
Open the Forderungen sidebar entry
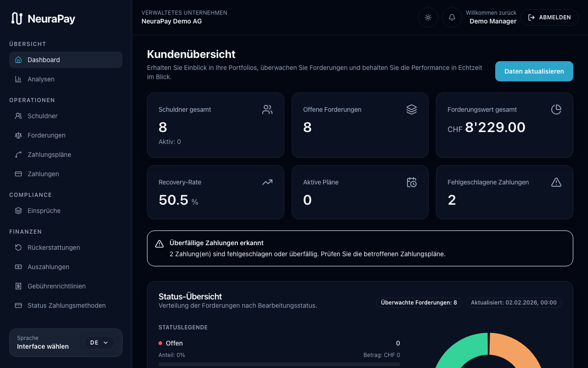coord(66,135)
